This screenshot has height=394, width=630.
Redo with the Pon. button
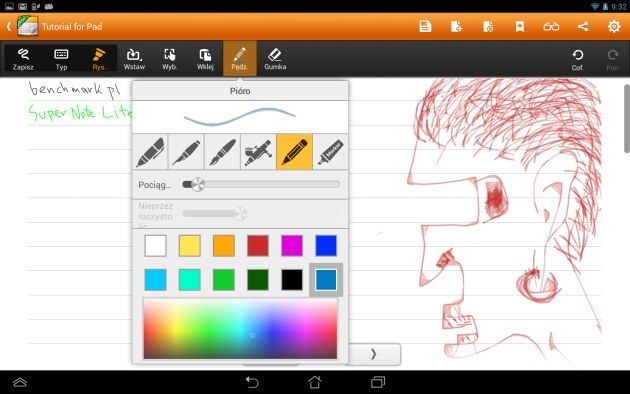pos(613,59)
